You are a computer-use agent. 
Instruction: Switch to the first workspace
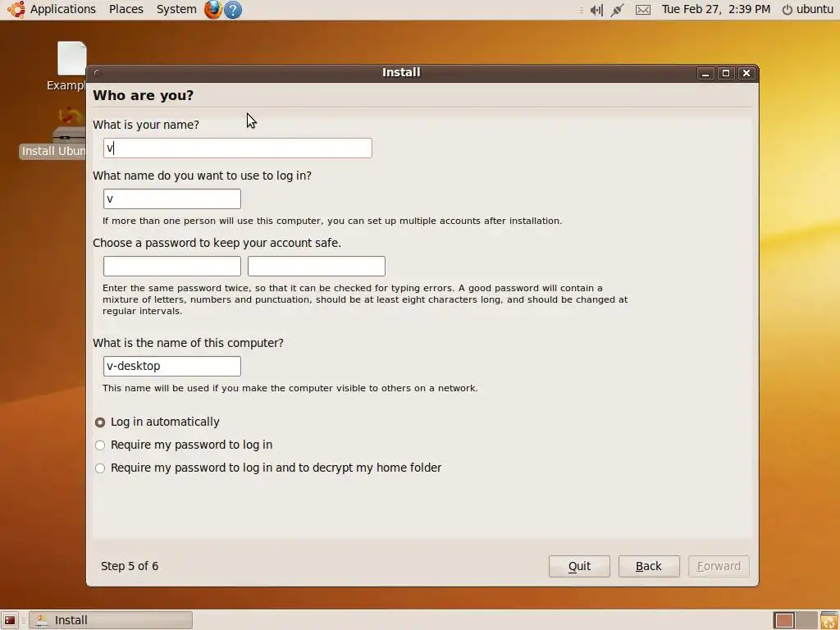784,620
